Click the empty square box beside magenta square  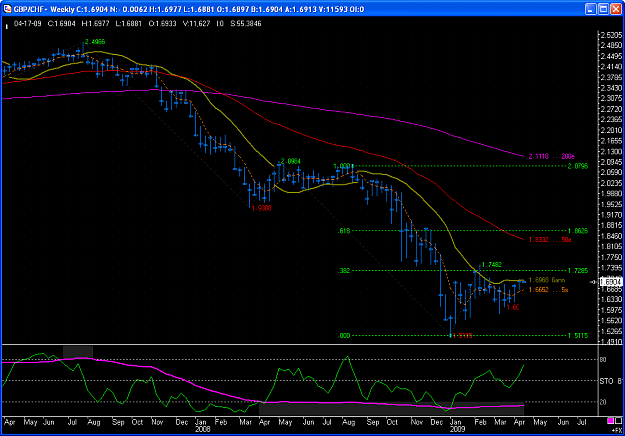[618, 421]
